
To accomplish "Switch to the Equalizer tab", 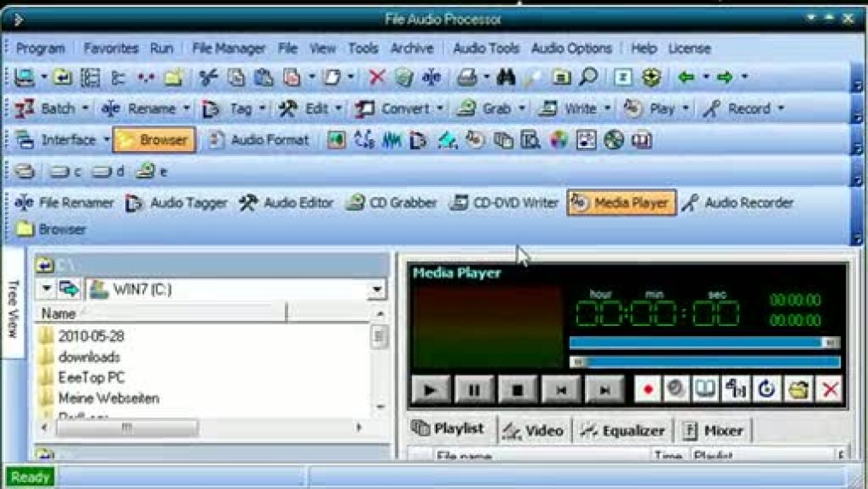I will [x=623, y=431].
